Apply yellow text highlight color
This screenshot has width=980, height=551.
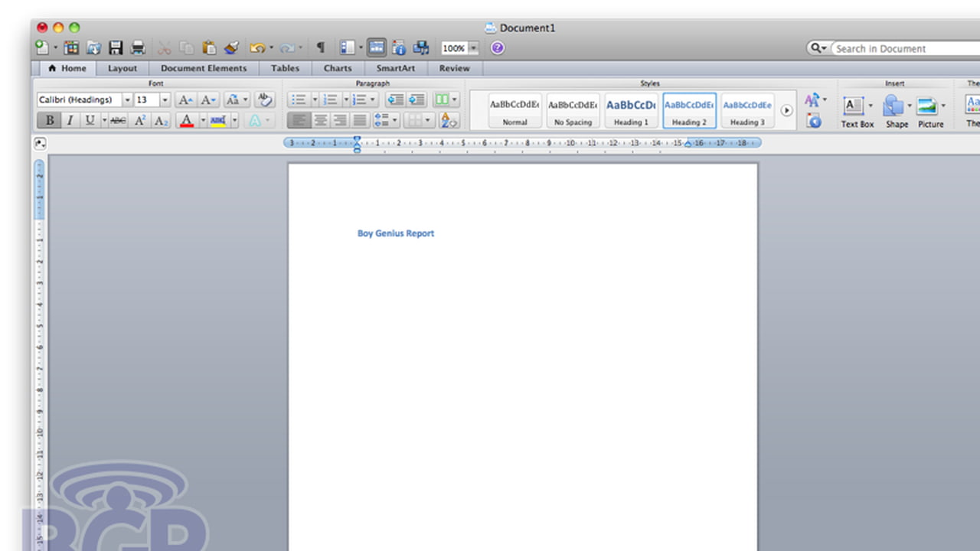218,120
